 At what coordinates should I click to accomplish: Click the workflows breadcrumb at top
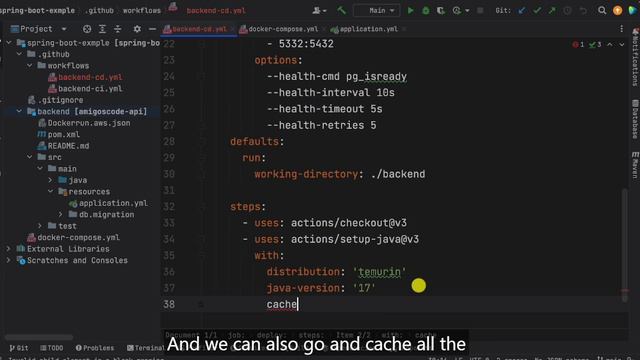[142, 11]
